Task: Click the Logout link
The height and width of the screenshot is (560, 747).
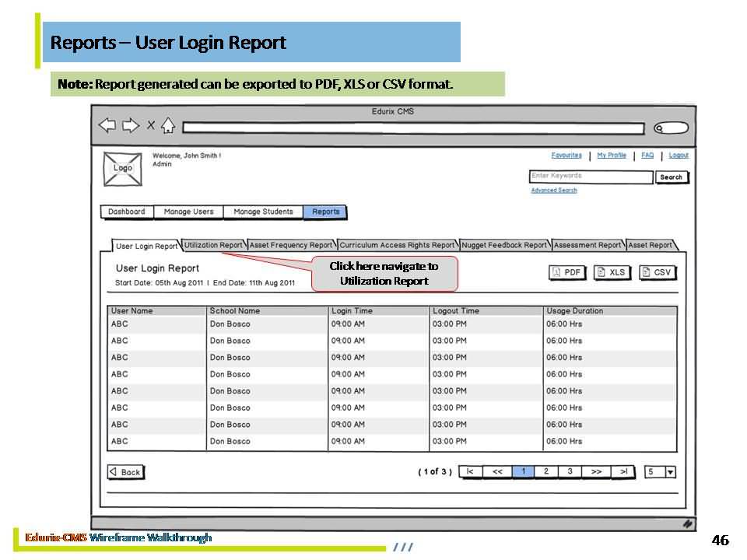Action: [x=679, y=156]
